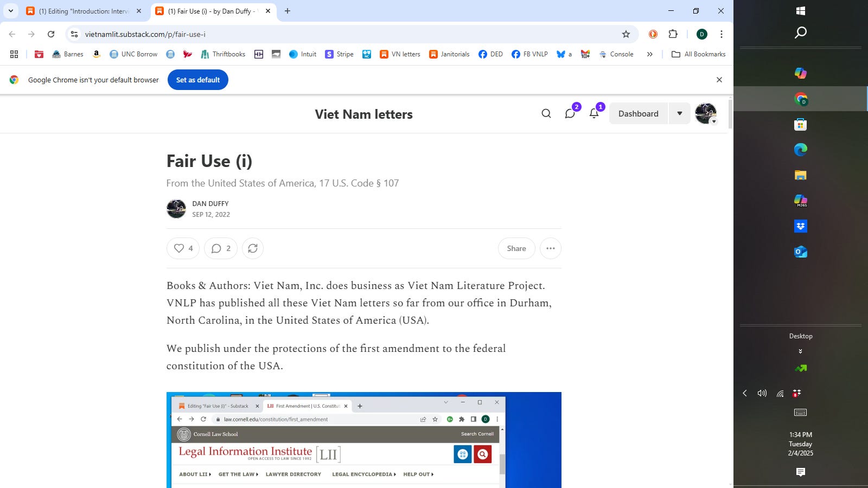Open the post comments bubble button
Viewport: 868px width, 488px height.
coord(221,248)
